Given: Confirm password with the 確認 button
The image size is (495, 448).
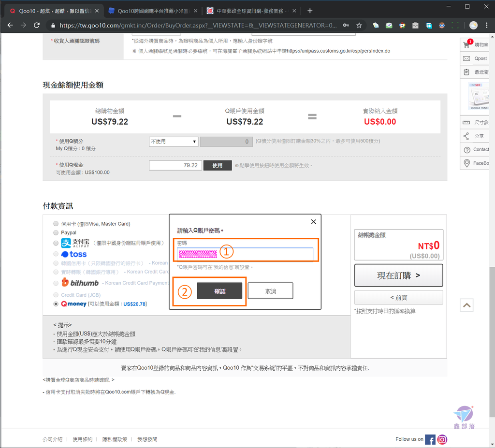Looking at the screenshot, I should [219, 291].
